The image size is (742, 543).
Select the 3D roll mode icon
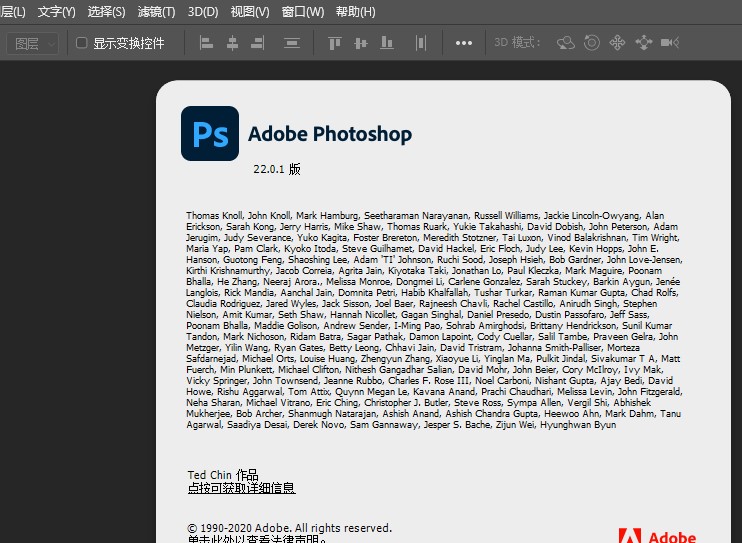(592, 43)
